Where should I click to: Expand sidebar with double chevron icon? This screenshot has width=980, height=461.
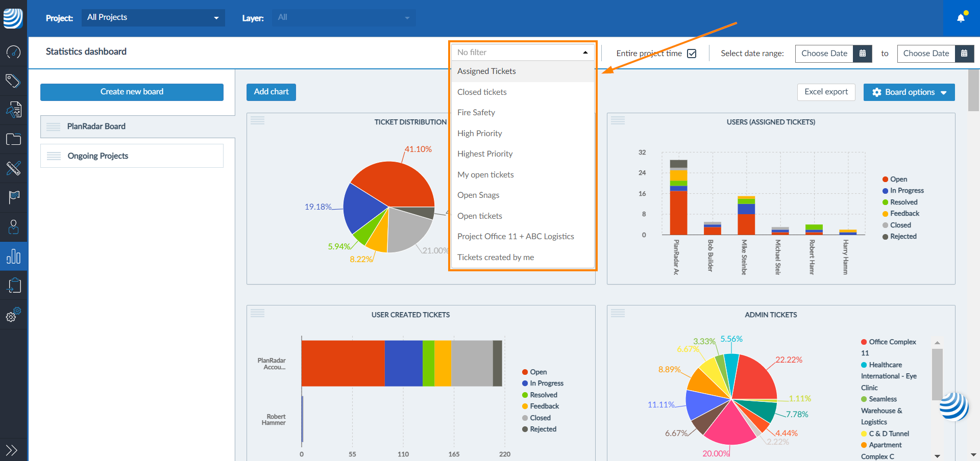12,450
